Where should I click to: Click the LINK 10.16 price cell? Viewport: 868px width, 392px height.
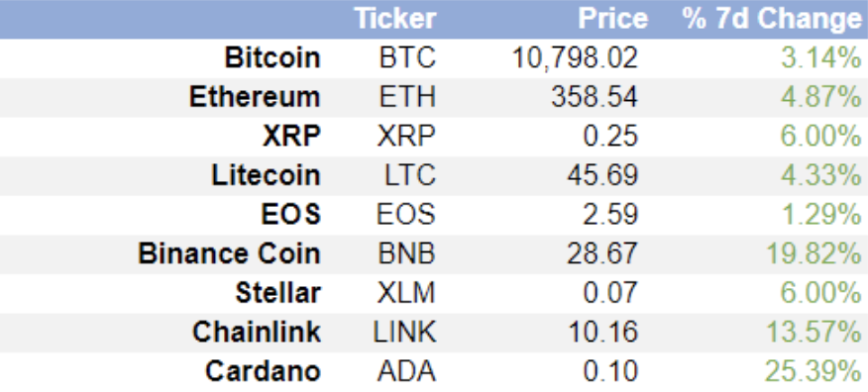click(602, 333)
